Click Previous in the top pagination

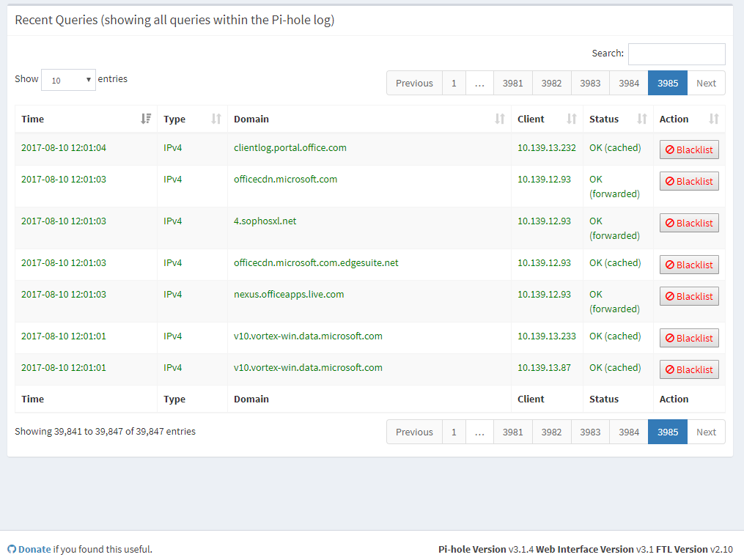[x=414, y=83]
